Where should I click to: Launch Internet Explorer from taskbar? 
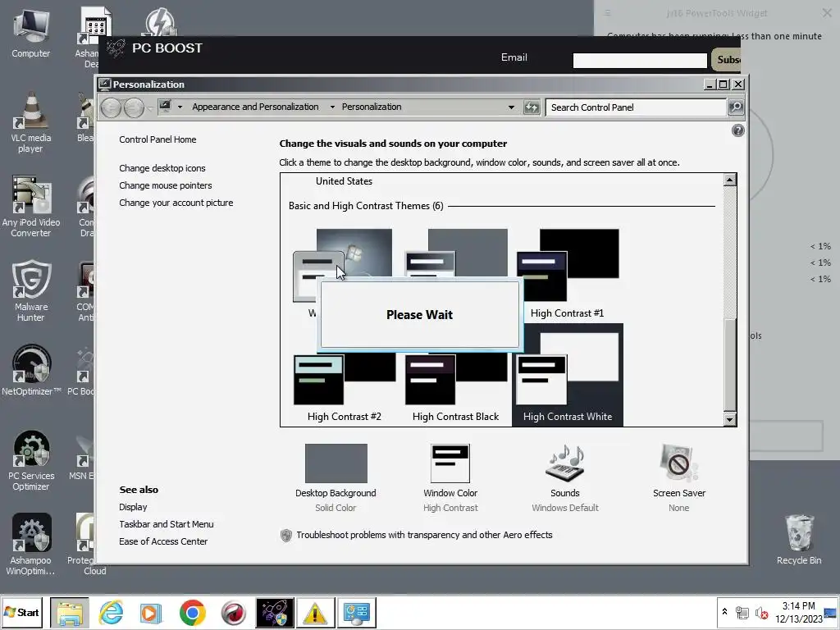111,612
